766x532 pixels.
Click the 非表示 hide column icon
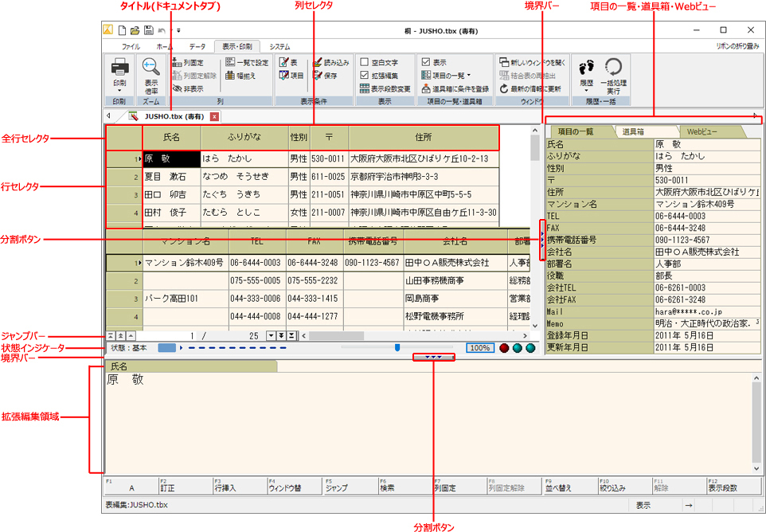click(178, 89)
